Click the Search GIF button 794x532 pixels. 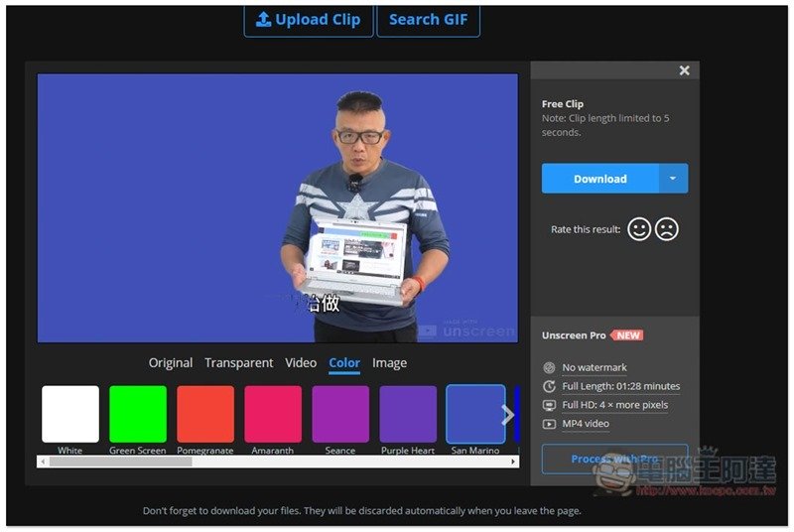point(428,20)
